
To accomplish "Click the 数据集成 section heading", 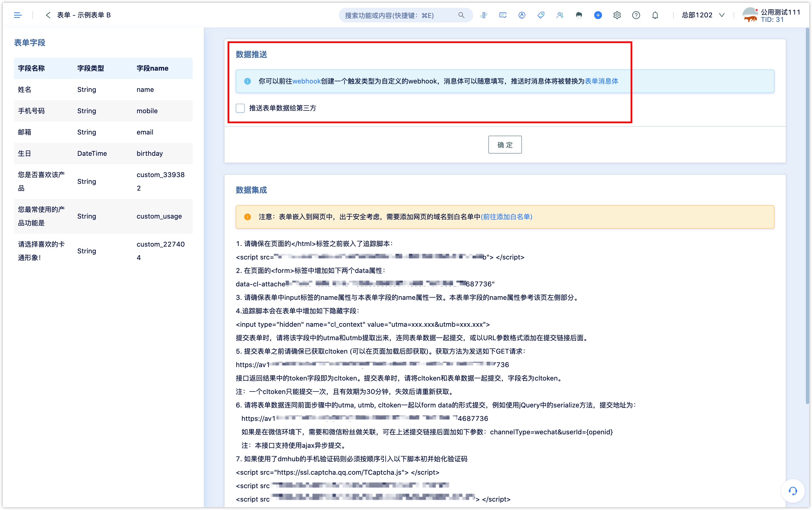I will [251, 190].
